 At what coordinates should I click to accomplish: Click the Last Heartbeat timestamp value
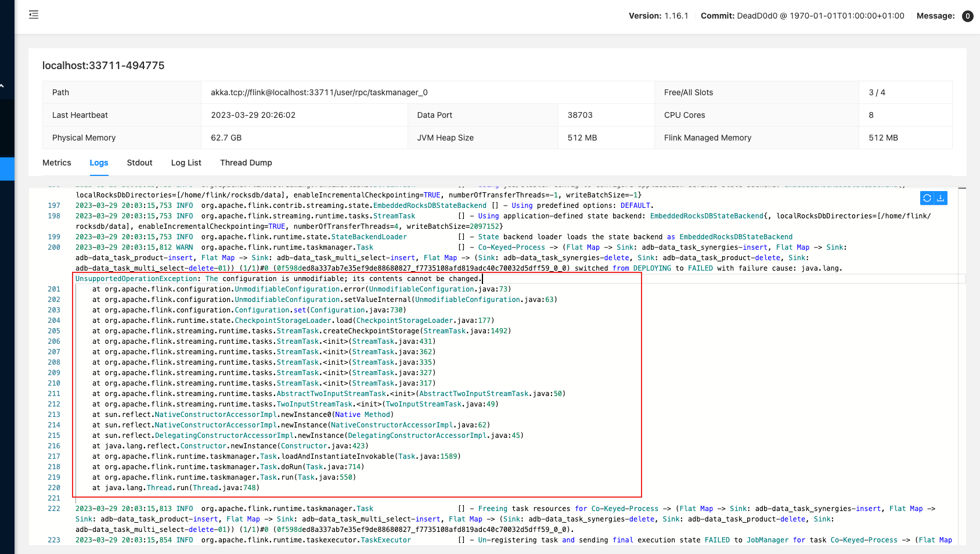coord(253,115)
